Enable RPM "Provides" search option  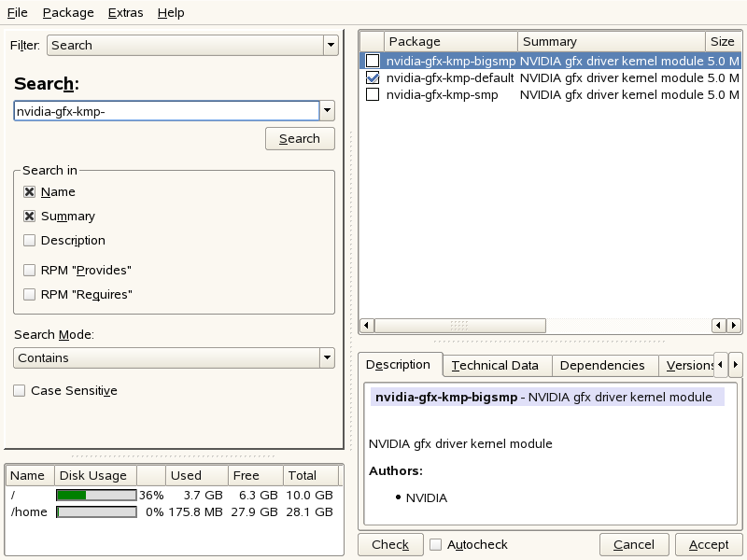pyautogui.click(x=30, y=271)
